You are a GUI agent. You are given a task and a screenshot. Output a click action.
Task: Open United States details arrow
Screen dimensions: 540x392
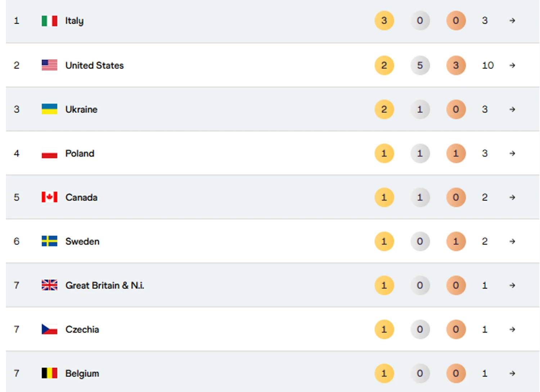[512, 65]
